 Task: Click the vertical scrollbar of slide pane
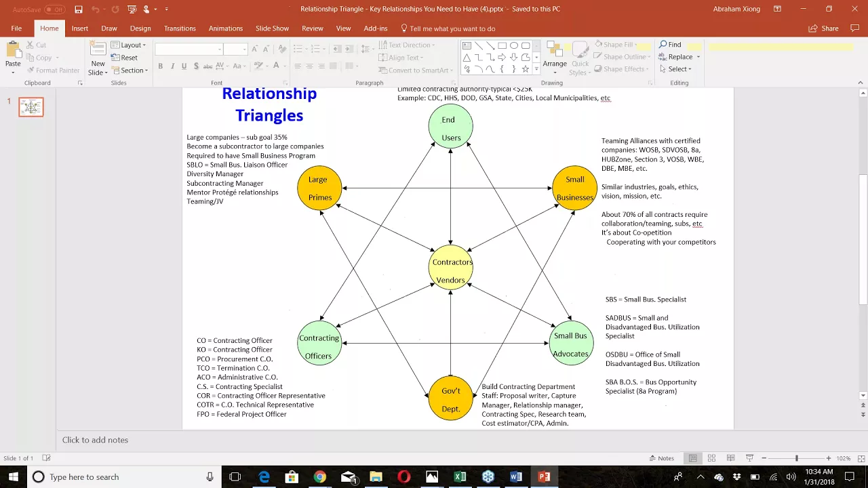(863, 239)
